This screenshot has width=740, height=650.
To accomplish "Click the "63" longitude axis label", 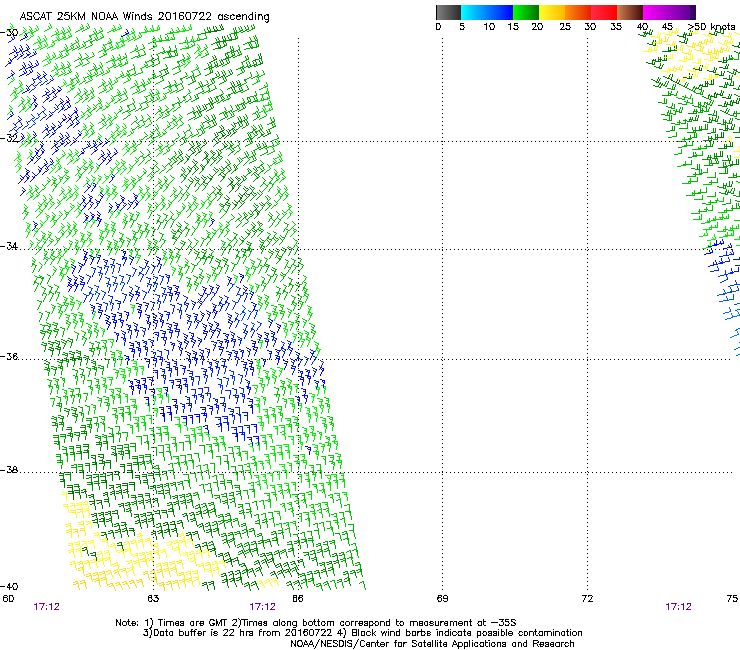I will 153,599.
